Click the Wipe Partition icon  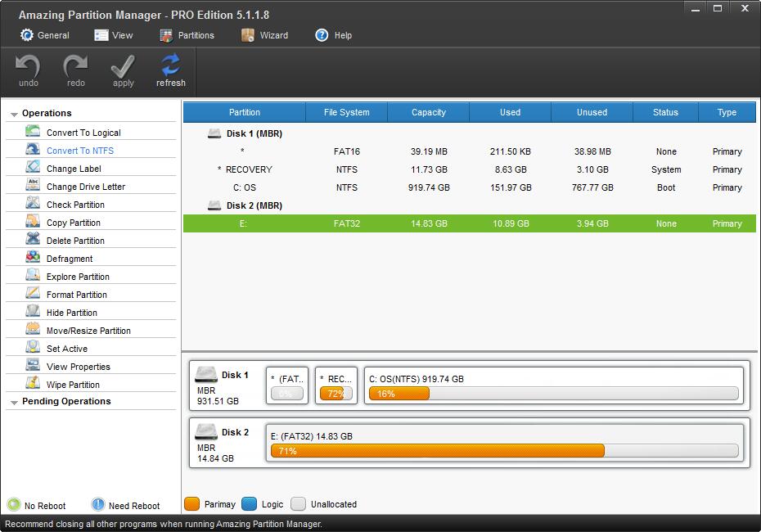(33, 383)
